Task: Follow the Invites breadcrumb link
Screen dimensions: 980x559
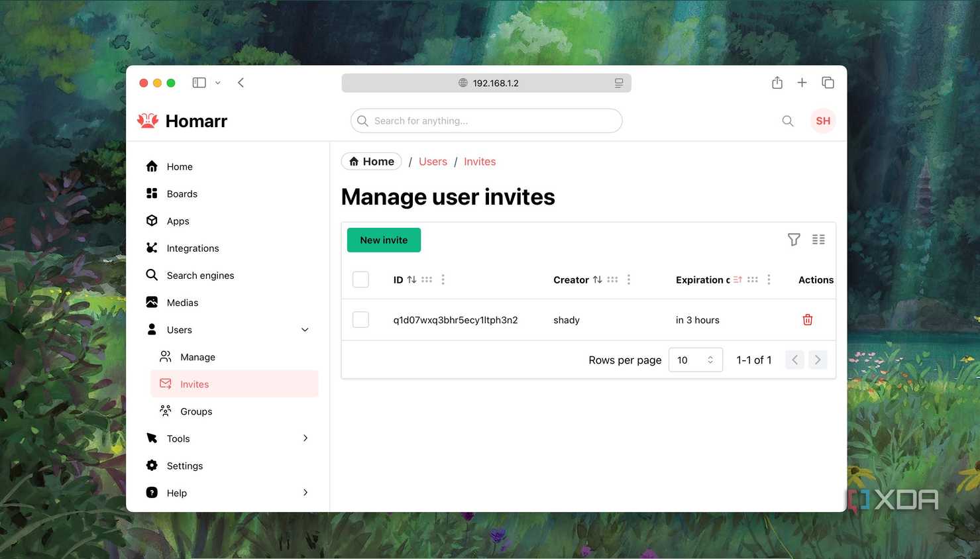Action: click(480, 162)
